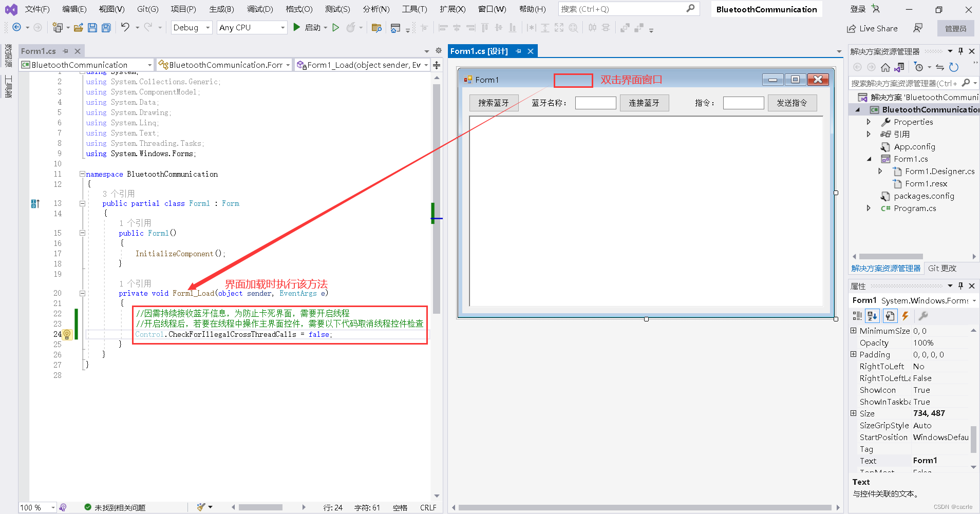
Task: Click the feedback icon near Live Share
Action: 918,28
